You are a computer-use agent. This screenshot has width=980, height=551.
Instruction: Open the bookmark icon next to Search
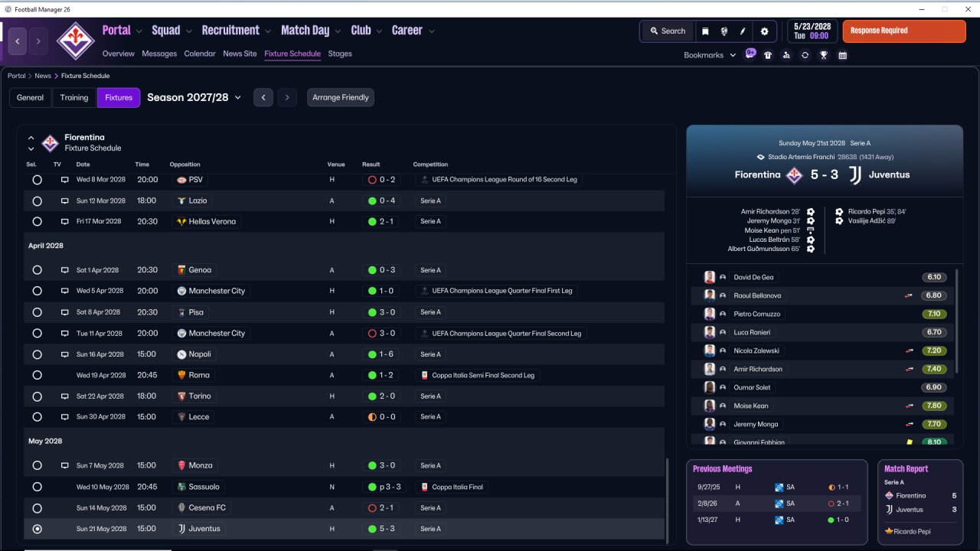click(705, 31)
